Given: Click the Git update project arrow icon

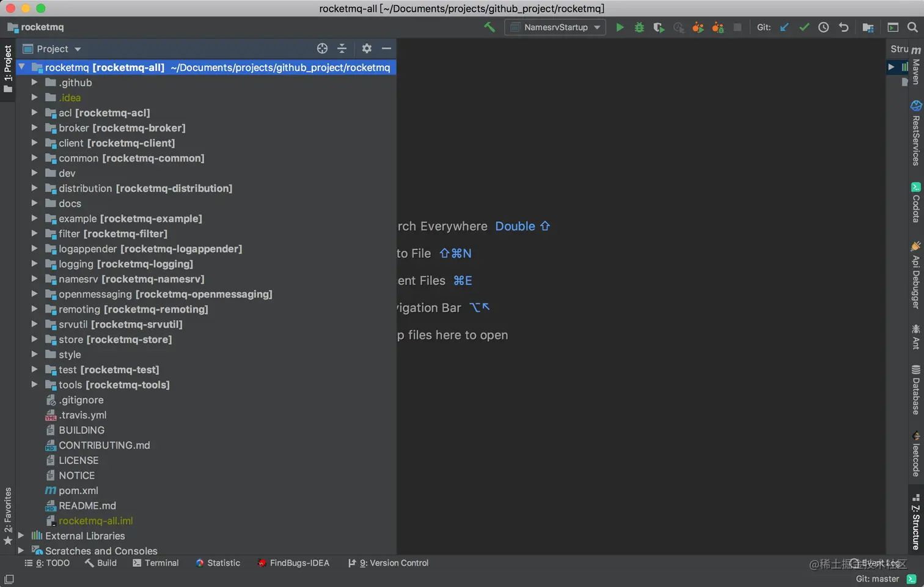Looking at the screenshot, I should tap(785, 27).
